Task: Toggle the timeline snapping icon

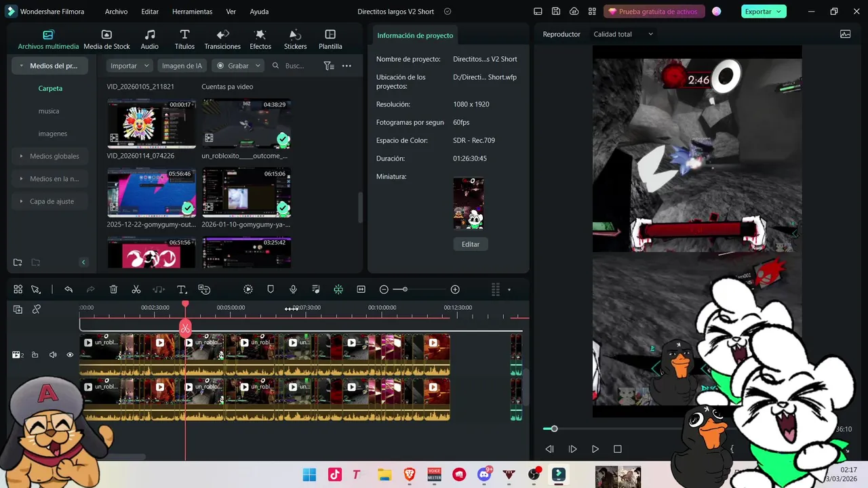Action: 338,289
